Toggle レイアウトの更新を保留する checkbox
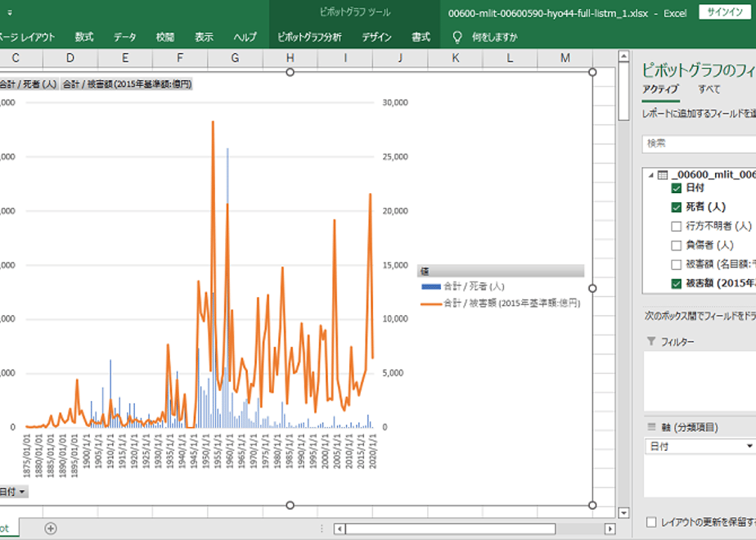 coord(651,522)
